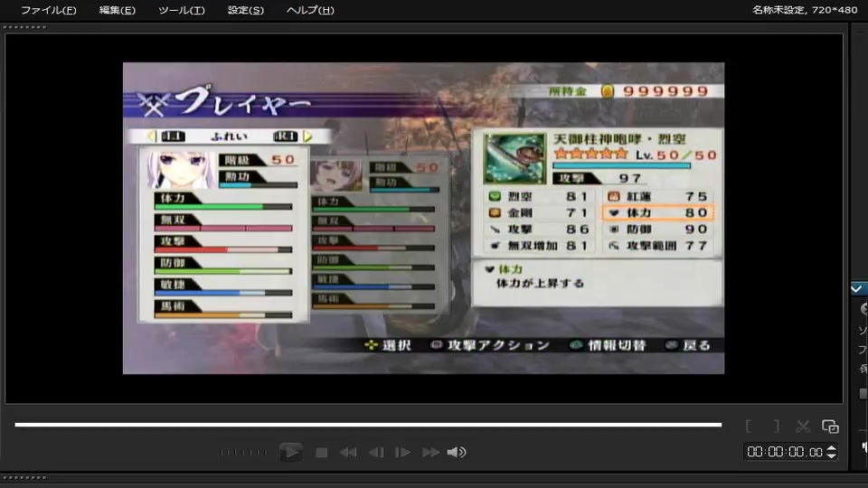Toggle the checkmark box at right edge

(x=857, y=289)
